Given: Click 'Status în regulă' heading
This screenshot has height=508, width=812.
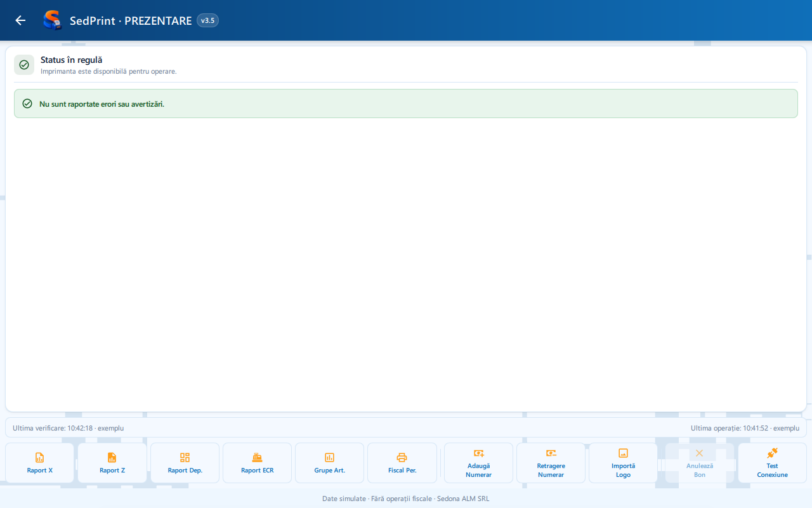Looking at the screenshot, I should tap(72, 60).
